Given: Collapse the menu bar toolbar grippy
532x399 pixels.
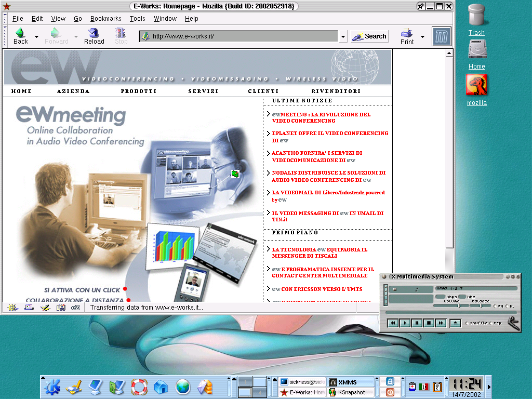Looking at the screenshot, I should 5,18.
